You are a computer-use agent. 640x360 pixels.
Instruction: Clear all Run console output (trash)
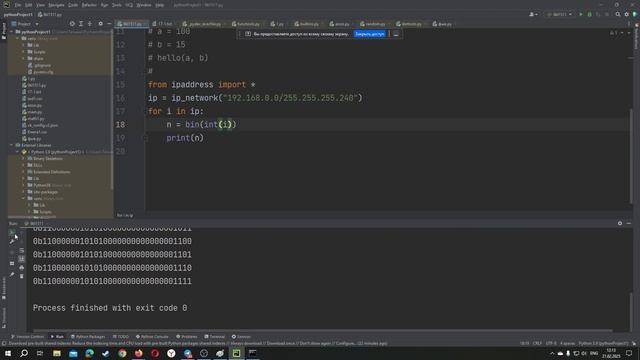click(22, 276)
